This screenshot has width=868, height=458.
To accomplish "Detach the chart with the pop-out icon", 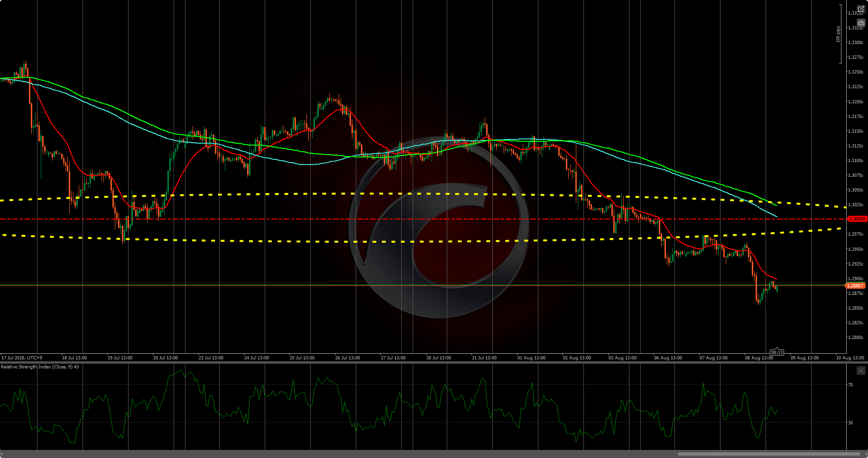I will point(861,9).
